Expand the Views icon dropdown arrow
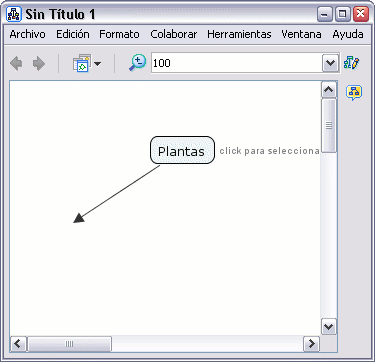 (x=97, y=63)
